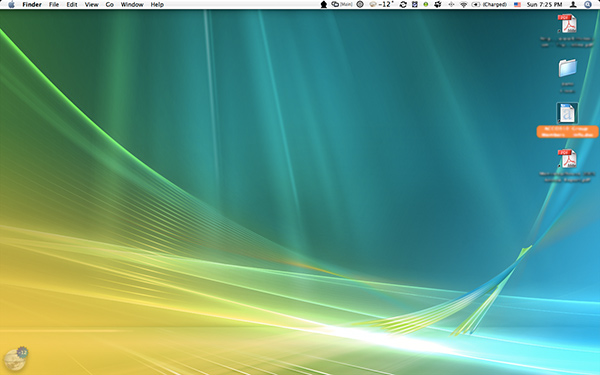
Task: Click the green dot status icon
Action: pyautogui.click(x=426, y=5)
